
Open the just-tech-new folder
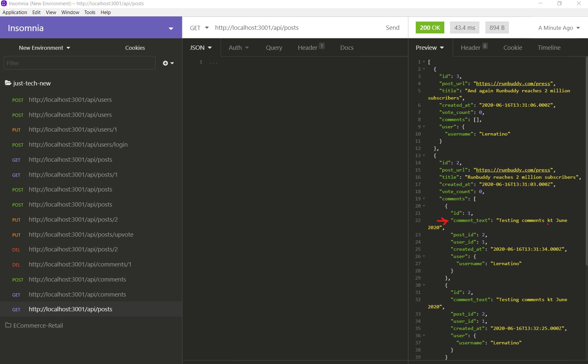pos(28,83)
